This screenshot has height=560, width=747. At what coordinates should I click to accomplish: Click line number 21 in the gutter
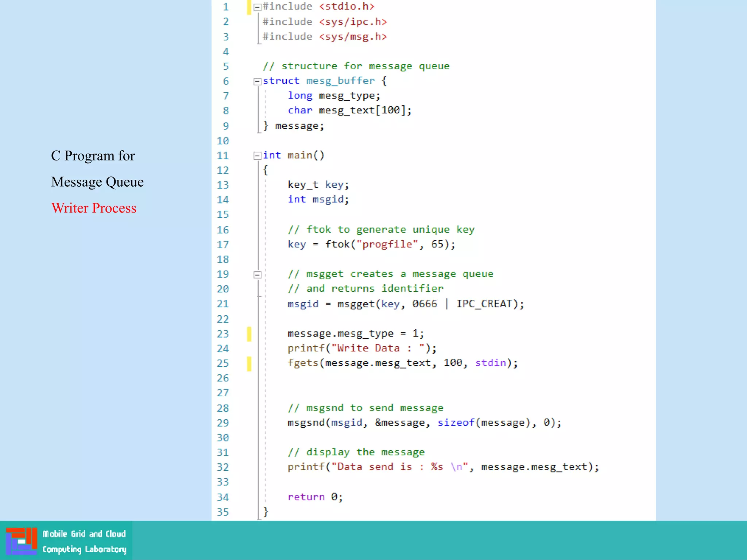pyautogui.click(x=223, y=304)
